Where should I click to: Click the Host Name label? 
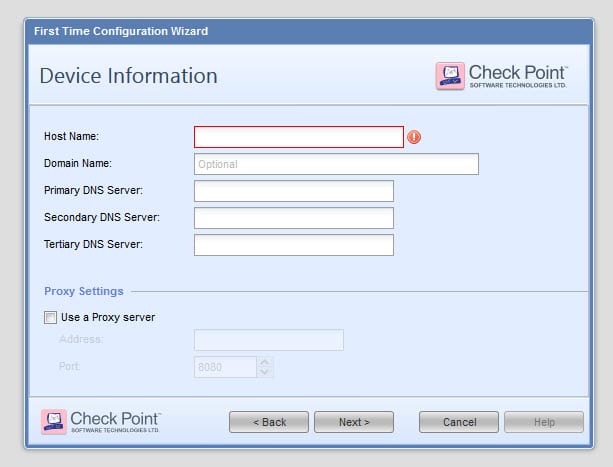coord(72,136)
